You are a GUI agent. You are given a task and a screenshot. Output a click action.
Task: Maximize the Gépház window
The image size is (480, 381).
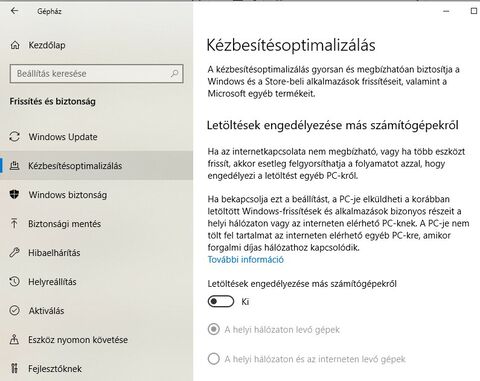pos(474,11)
